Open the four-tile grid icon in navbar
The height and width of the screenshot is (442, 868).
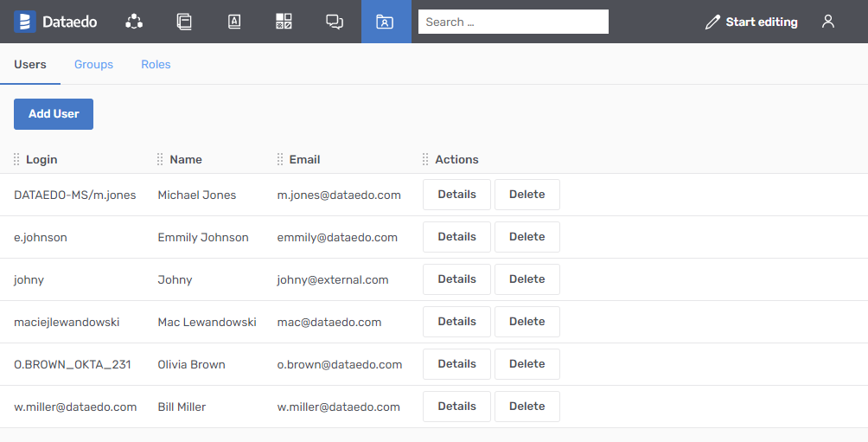[x=284, y=22]
